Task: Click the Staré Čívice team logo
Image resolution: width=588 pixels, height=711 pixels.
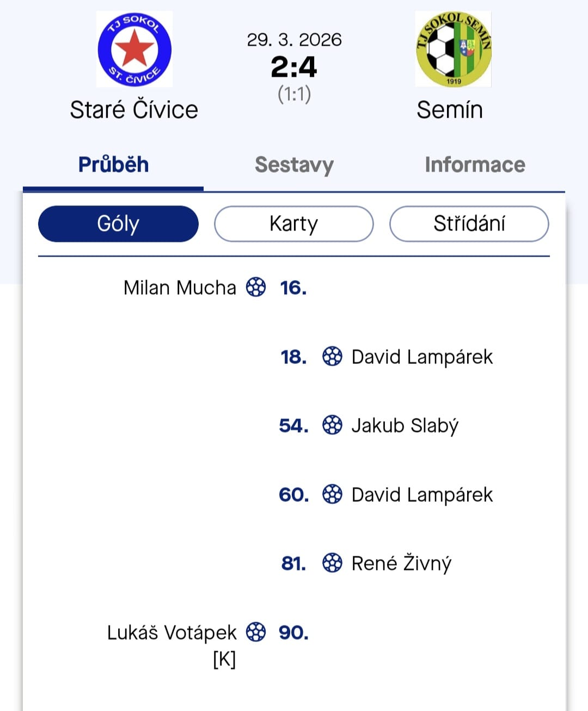Action: click(134, 49)
